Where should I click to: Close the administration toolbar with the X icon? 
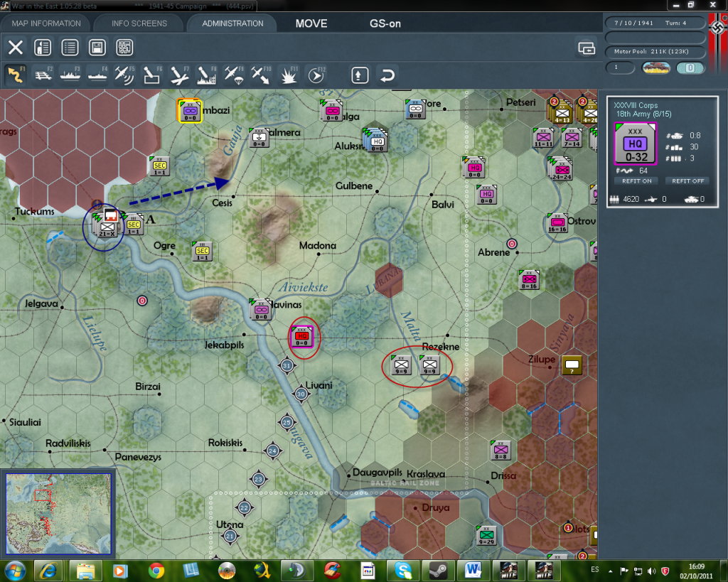(x=16, y=48)
